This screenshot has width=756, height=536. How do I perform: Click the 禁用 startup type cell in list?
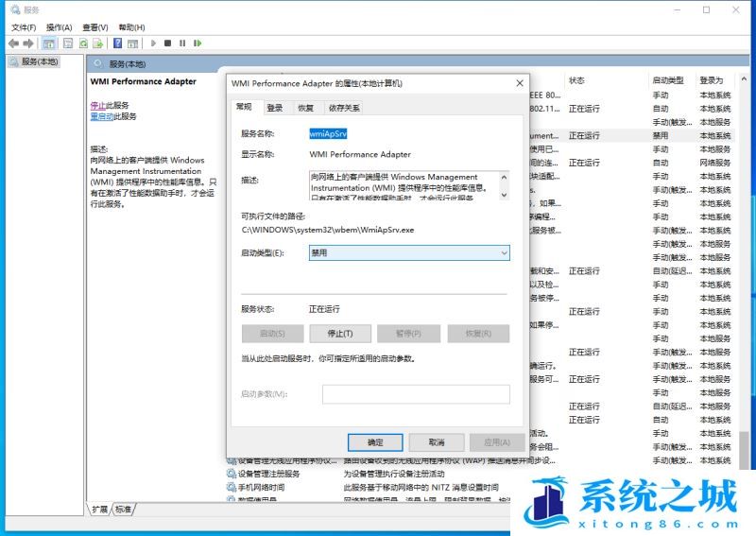[x=661, y=135]
